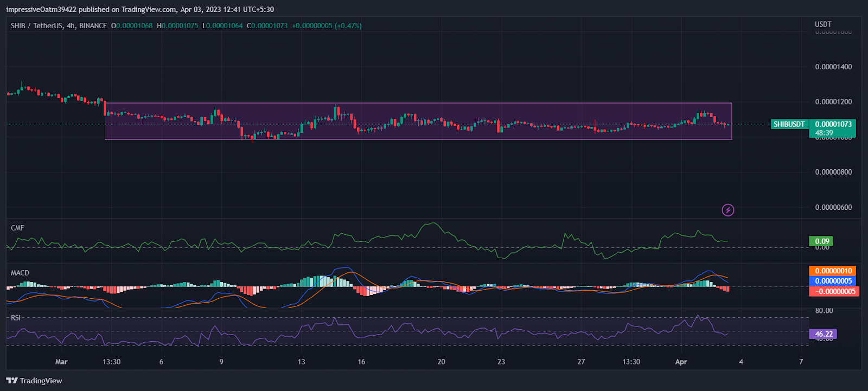Click the 0.00001200 price axis label
Image resolution: width=868 pixels, height=391 pixels.
tap(833, 102)
